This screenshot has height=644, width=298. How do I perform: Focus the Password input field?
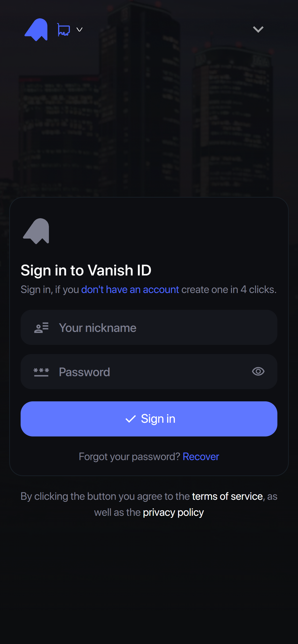(x=153, y=372)
